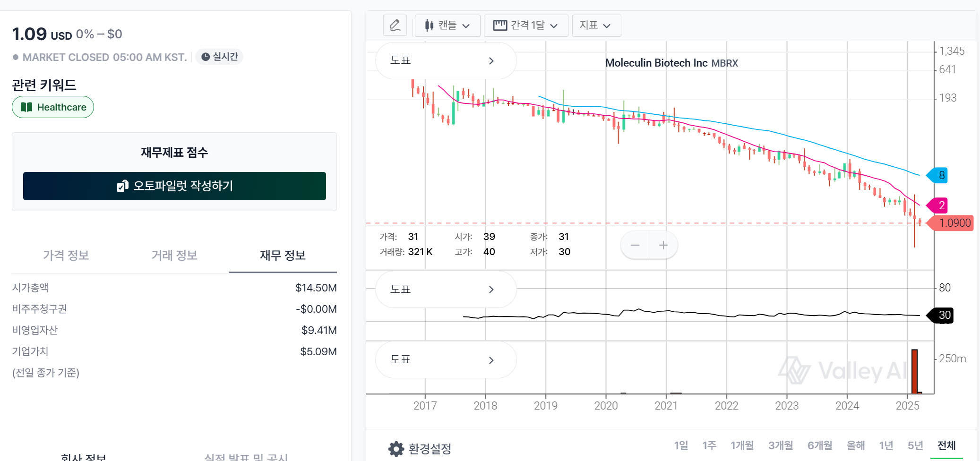The width and height of the screenshot is (980, 461).
Task: Click the 2023 label on time axis
Action: point(787,406)
